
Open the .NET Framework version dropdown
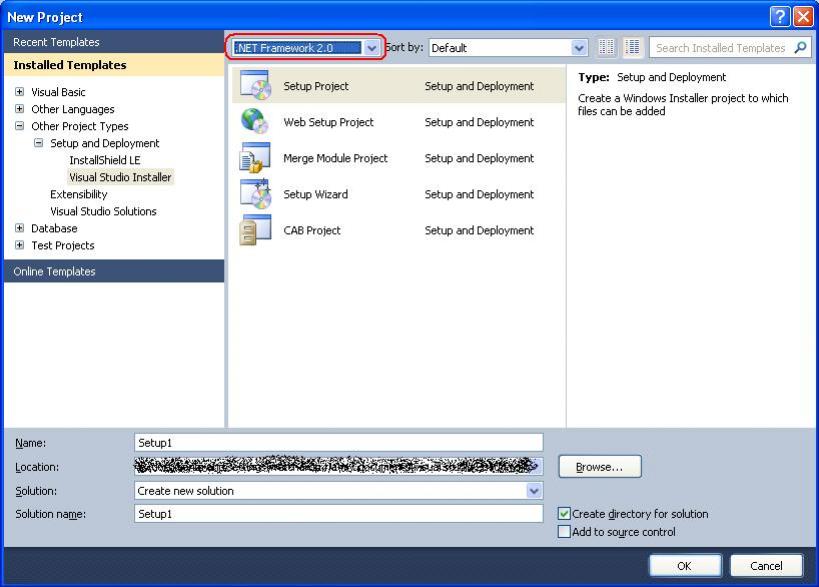pyautogui.click(x=371, y=48)
